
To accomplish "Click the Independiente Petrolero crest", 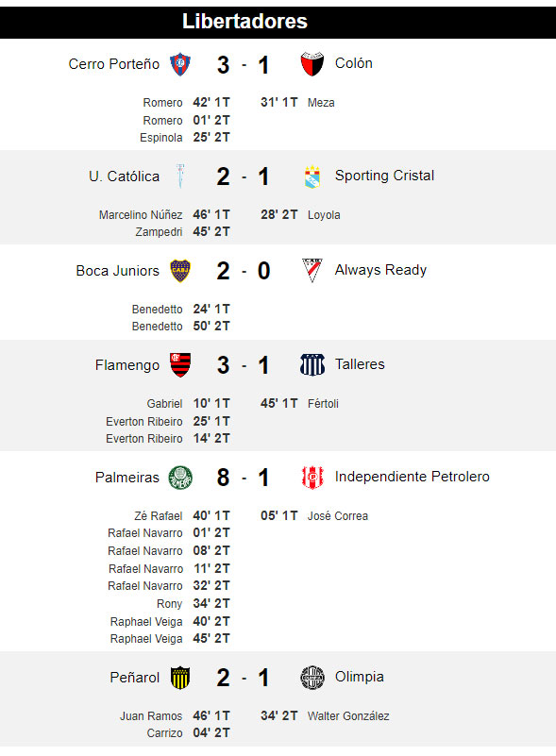I will [312, 478].
